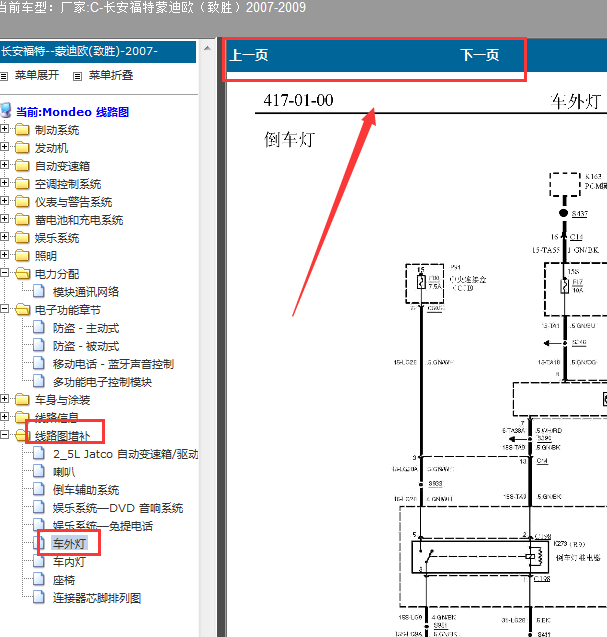Viewport: 607px width, 637px height.
Task: Open 娱乐系统—免提电话 page
Action: pos(103,526)
